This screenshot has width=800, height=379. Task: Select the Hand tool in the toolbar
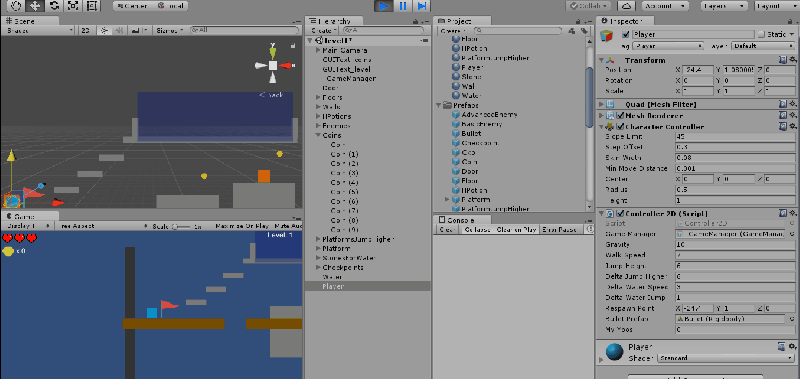15,6
